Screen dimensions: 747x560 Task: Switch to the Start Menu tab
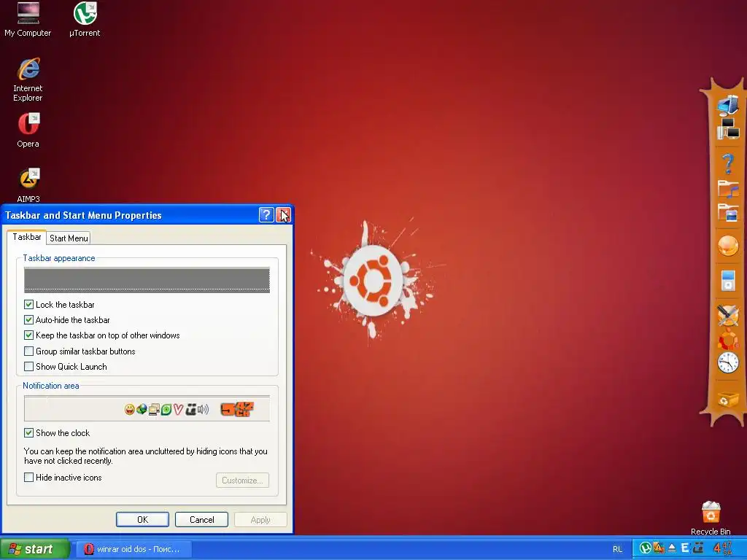[69, 238]
